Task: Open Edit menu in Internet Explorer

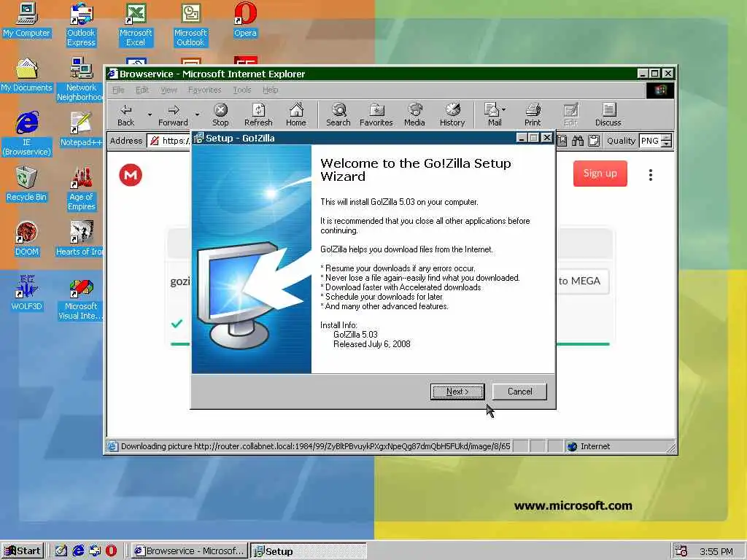Action: point(142,90)
